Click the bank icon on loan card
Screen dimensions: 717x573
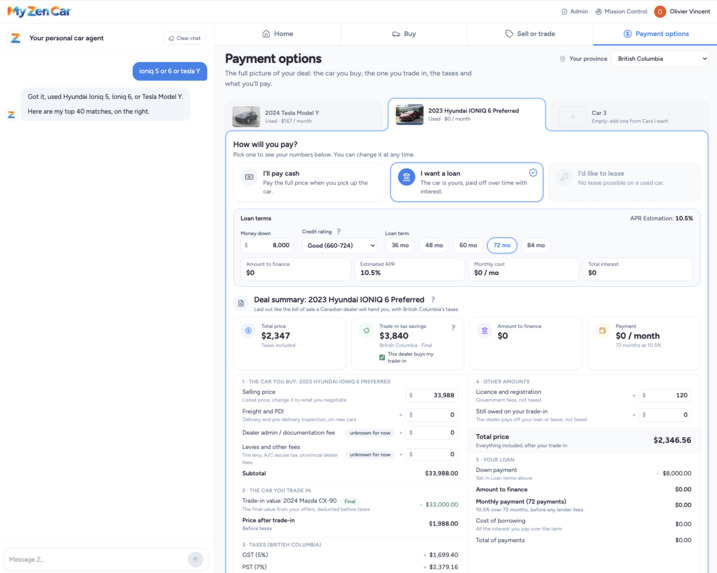(x=406, y=177)
